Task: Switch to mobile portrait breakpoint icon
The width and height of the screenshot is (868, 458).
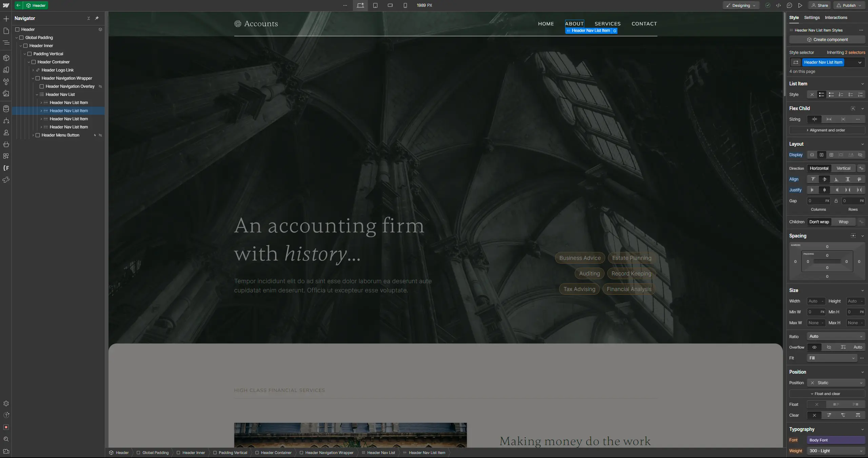Action: pos(405,5)
